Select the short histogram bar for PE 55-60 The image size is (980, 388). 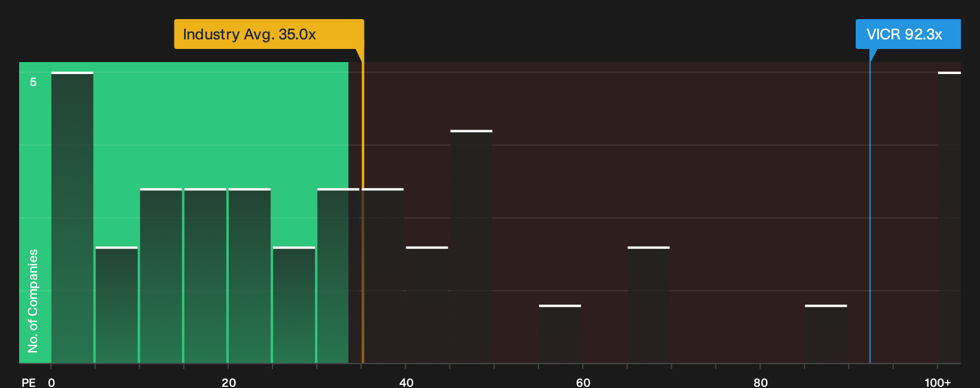[560, 334]
